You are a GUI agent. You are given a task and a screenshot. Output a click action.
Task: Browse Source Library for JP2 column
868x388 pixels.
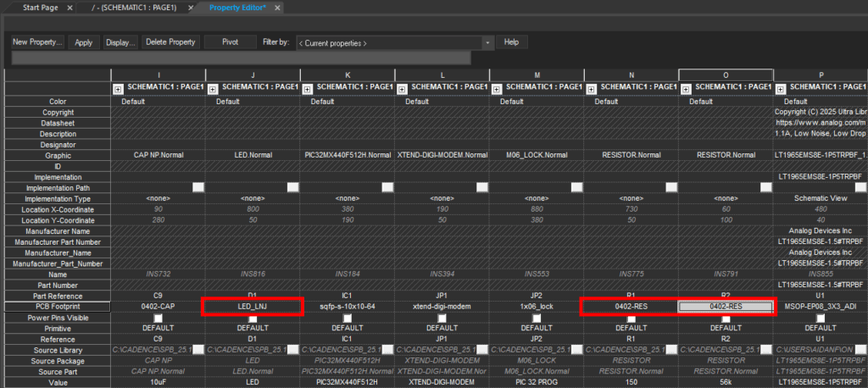pos(576,350)
